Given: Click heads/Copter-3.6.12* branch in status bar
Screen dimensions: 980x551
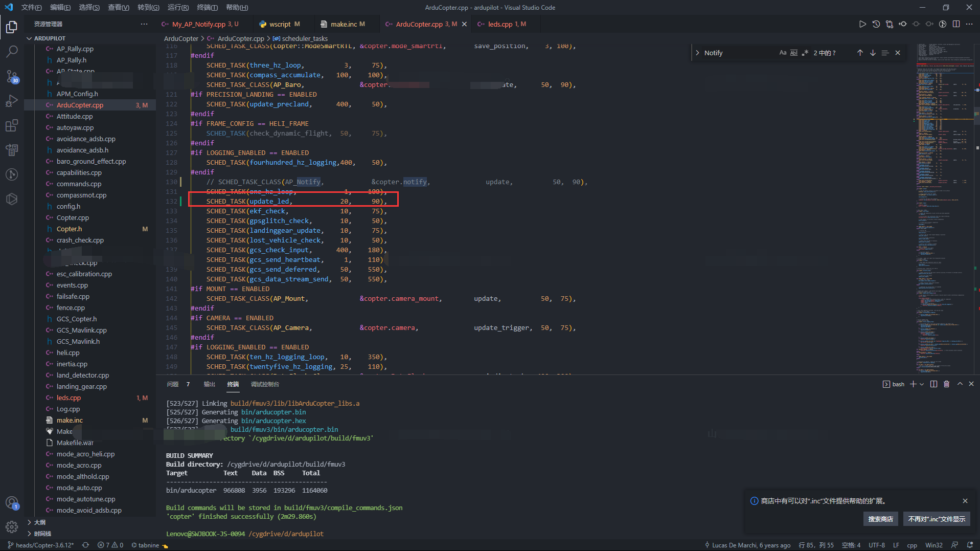Looking at the screenshot, I should tap(41, 545).
